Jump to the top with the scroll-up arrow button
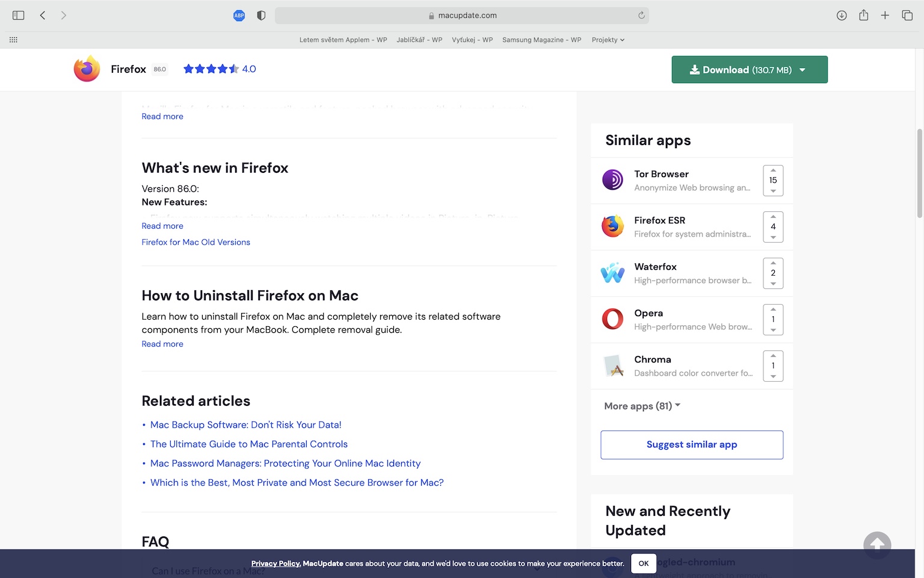This screenshot has height=578, width=924. (877, 545)
